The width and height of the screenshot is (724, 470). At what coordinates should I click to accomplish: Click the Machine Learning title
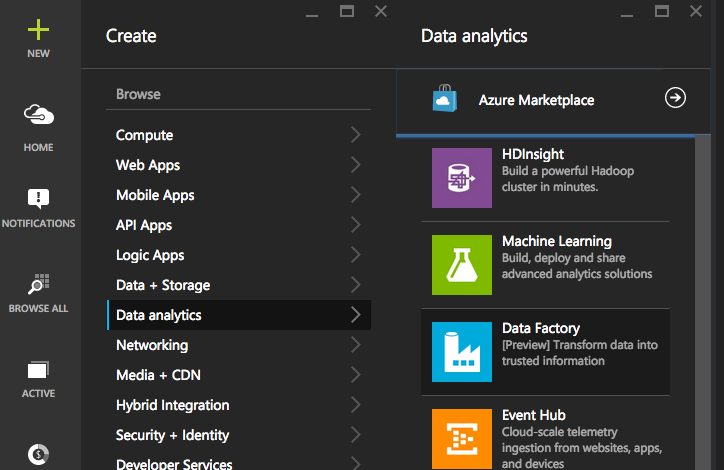[x=557, y=241]
